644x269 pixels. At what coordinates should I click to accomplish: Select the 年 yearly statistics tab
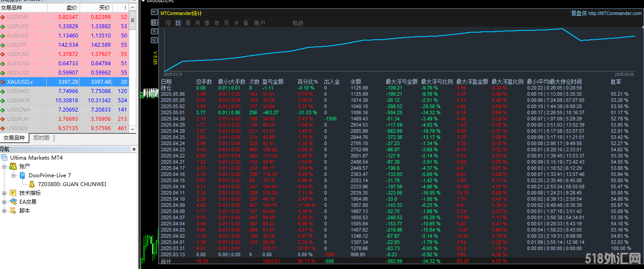click(217, 23)
